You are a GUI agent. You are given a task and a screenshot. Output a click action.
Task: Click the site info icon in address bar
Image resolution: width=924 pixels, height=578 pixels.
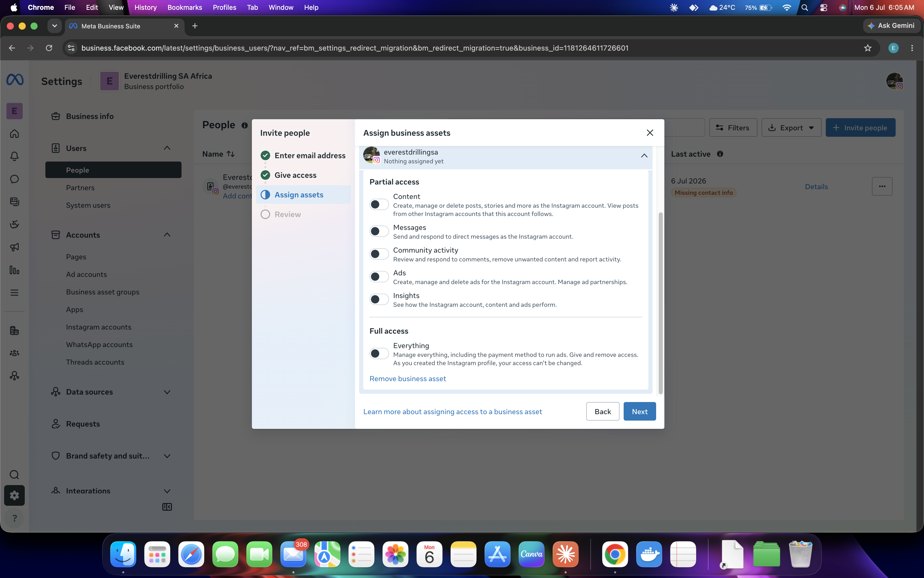(x=71, y=48)
